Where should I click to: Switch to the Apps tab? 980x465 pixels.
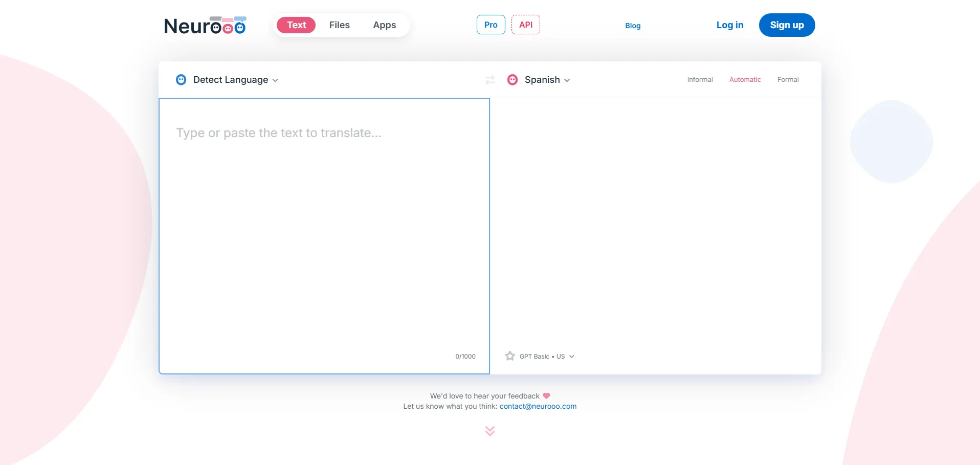pos(384,25)
